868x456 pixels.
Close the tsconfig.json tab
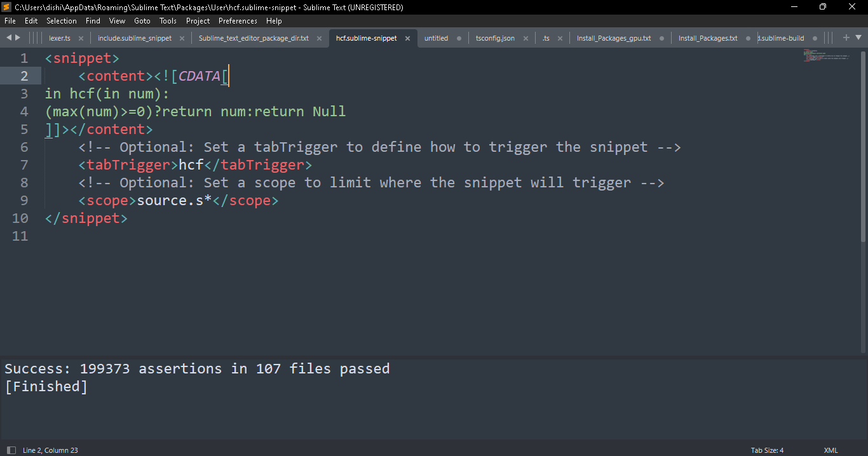(x=526, y=38)
